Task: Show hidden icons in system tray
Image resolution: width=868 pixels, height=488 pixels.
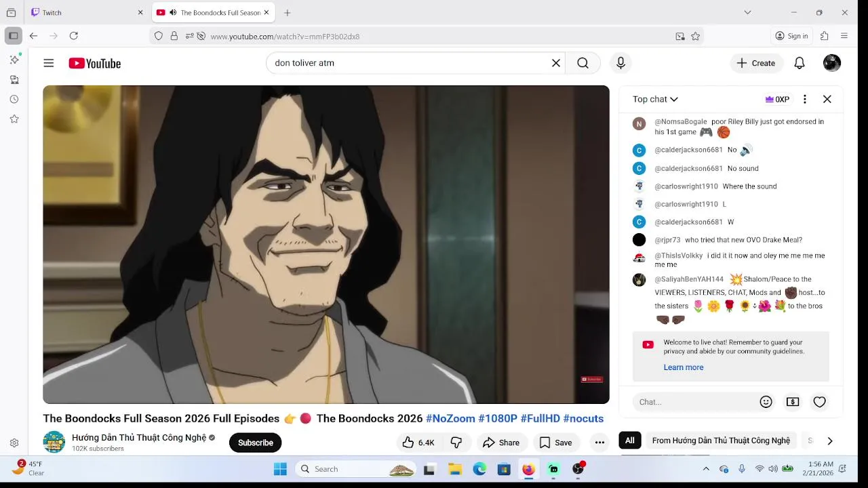Action: [x=706, y=469]
